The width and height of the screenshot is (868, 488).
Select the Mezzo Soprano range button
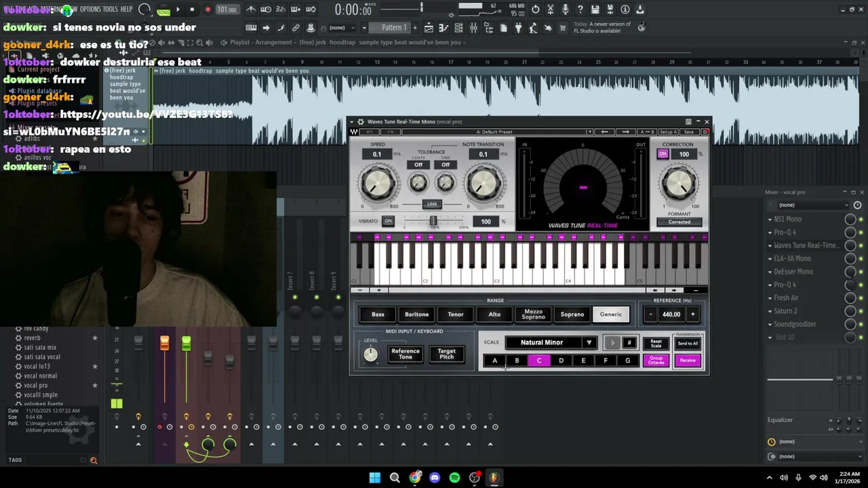[533, 314]
